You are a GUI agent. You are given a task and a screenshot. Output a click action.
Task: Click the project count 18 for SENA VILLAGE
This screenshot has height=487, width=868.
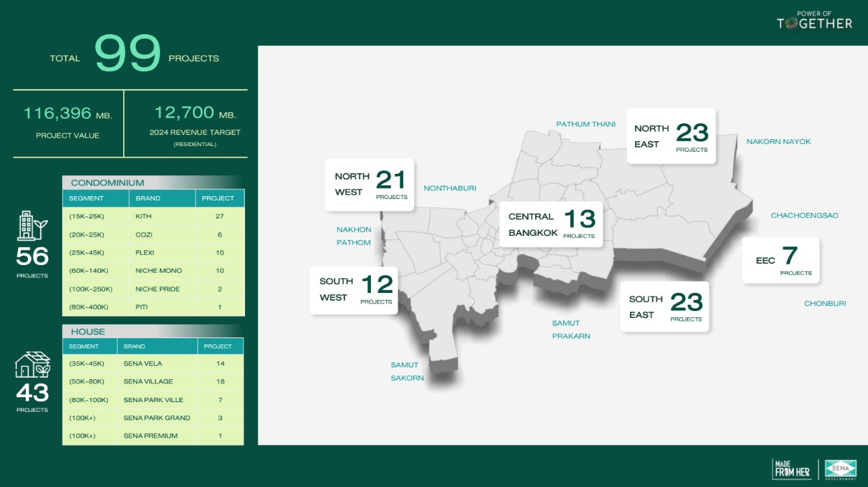pyautogui.click(x=221, y=381)
